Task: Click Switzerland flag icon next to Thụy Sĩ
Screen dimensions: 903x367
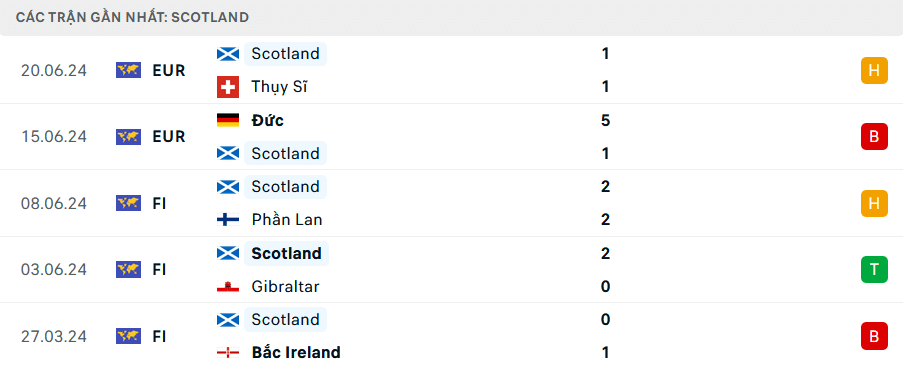Action: pos(228,87)
